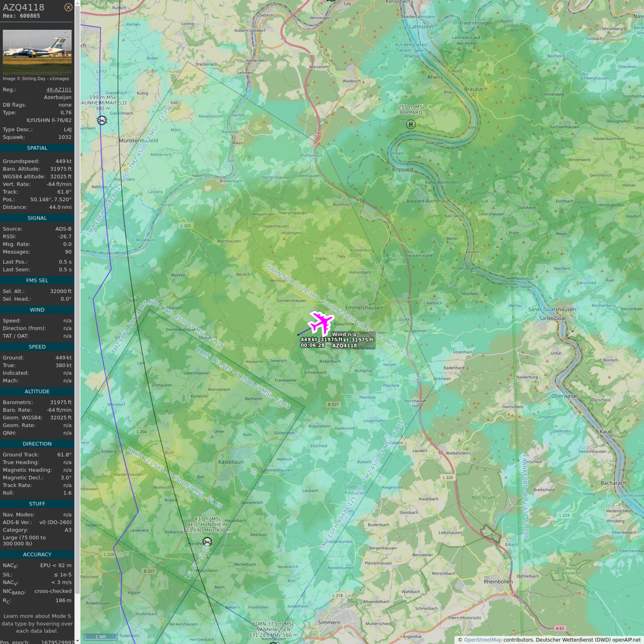Click the Maunheim/Maifeld airfield symbol
The image size is (644, 644).
[x=102, y=120]
